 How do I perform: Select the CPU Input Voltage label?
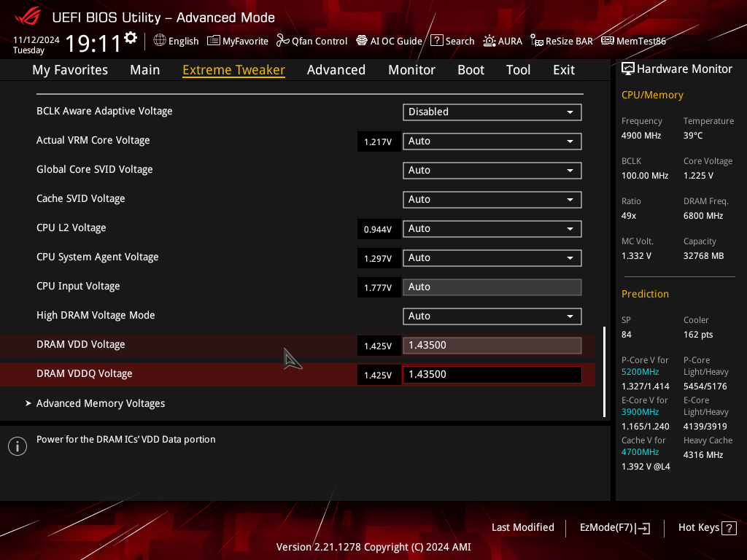[x=78, y=286]
